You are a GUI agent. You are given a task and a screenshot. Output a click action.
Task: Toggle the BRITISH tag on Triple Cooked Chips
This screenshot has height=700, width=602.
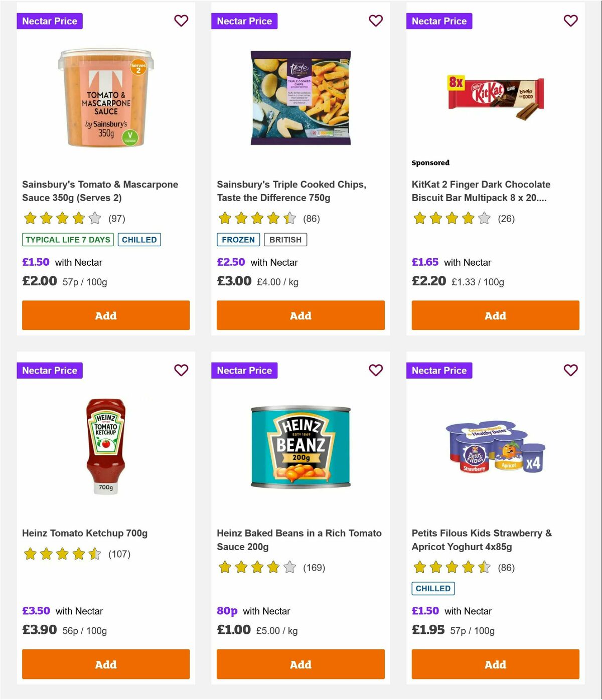click(x=286, y=240)
